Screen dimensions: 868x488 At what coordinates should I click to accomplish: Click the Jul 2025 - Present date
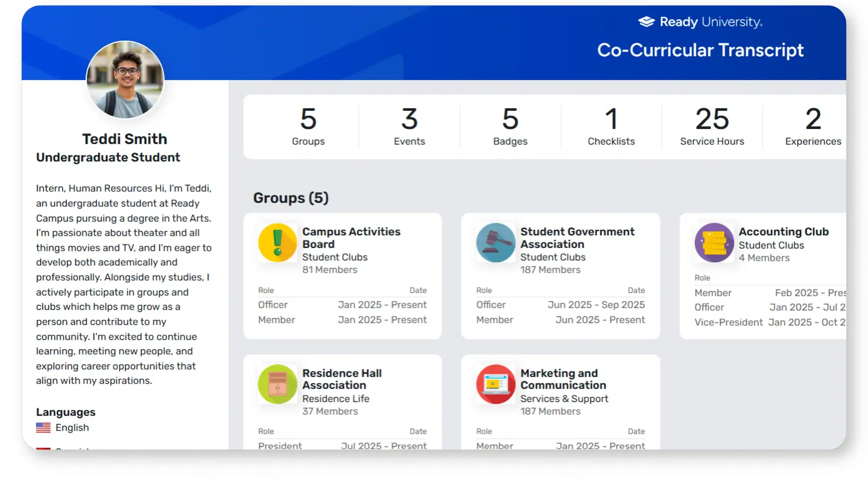[384, 445]
